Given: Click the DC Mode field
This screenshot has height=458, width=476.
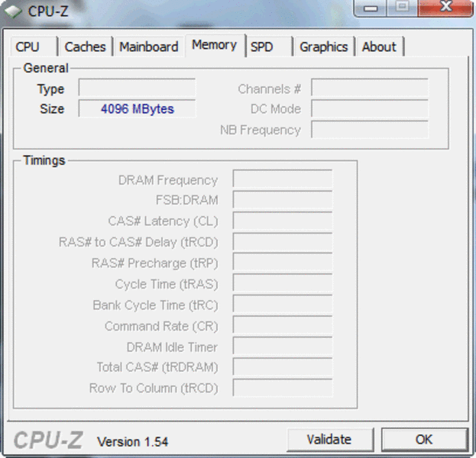Looking at the screenshot, I should coord(370,108).
